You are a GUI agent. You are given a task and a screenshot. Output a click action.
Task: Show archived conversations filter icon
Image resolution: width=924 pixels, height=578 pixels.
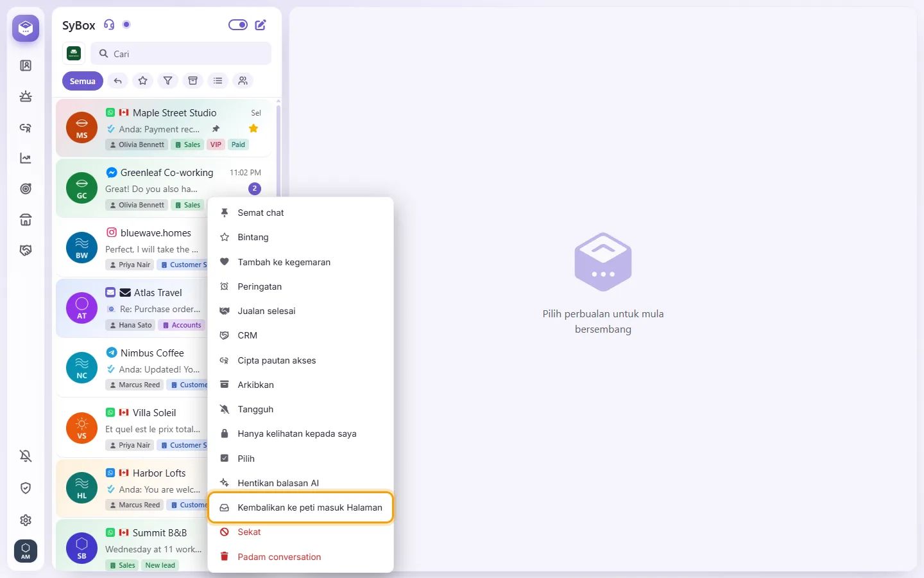pyautogui.click(x=193, y=81)
